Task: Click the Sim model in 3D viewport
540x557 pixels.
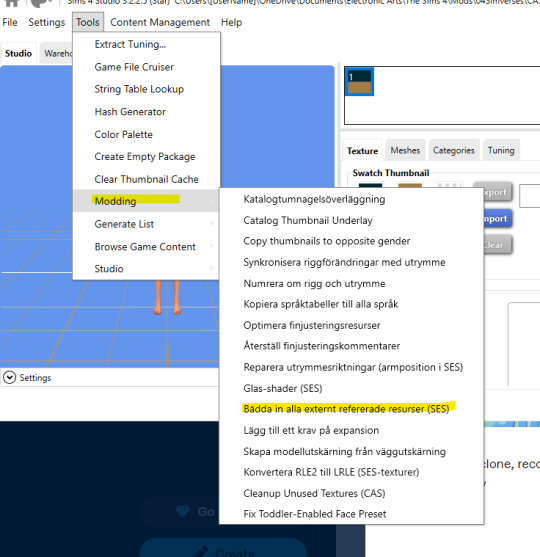Action: 167,298
